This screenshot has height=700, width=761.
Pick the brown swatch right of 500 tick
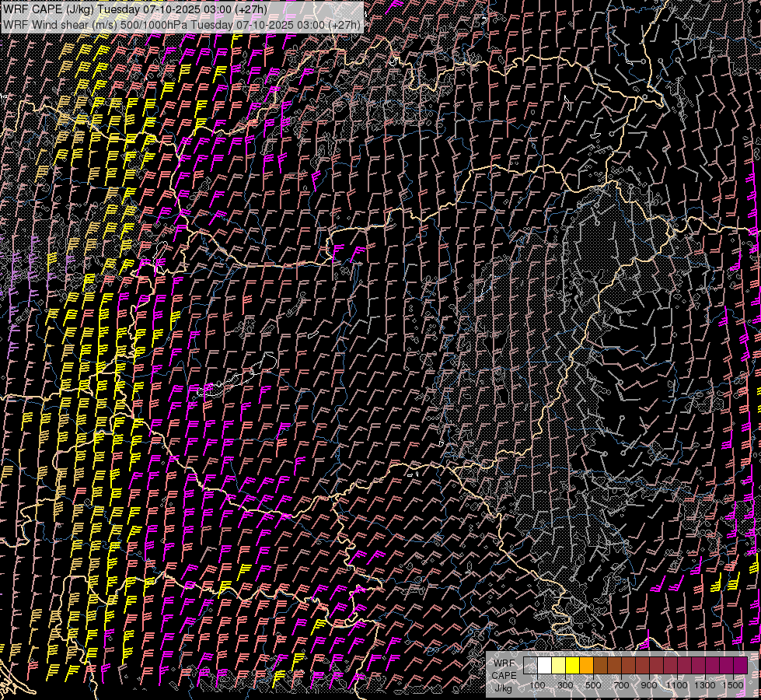[600, 666]
